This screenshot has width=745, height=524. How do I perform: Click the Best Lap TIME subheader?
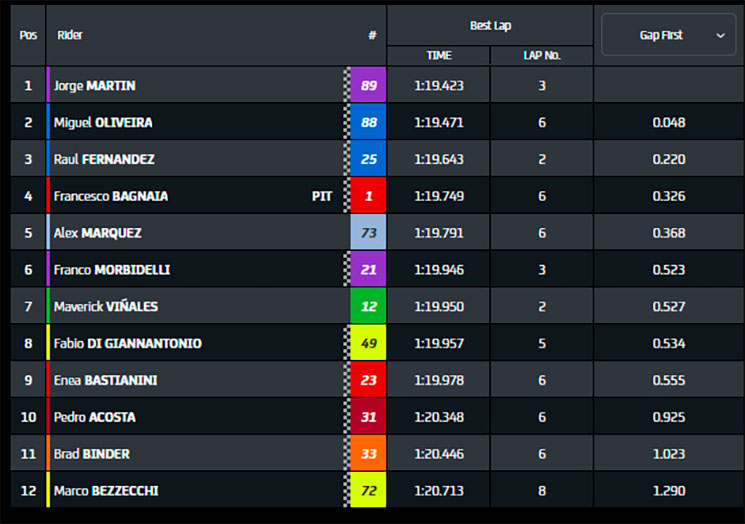[x=439, y=56]
